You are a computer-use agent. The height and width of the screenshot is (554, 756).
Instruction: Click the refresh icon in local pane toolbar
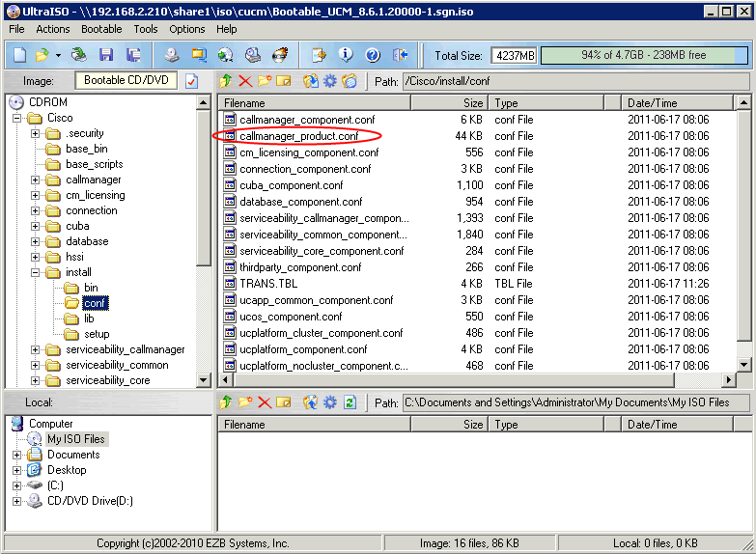point(350,402)
